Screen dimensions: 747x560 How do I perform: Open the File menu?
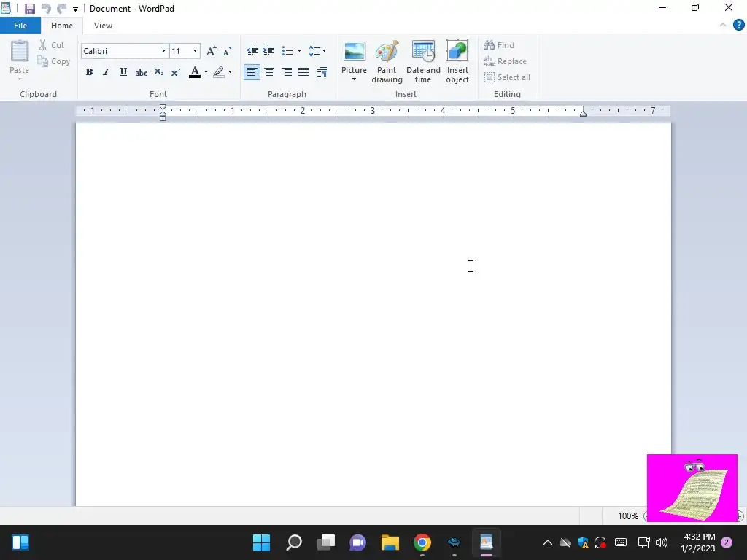tap(20, 26)
